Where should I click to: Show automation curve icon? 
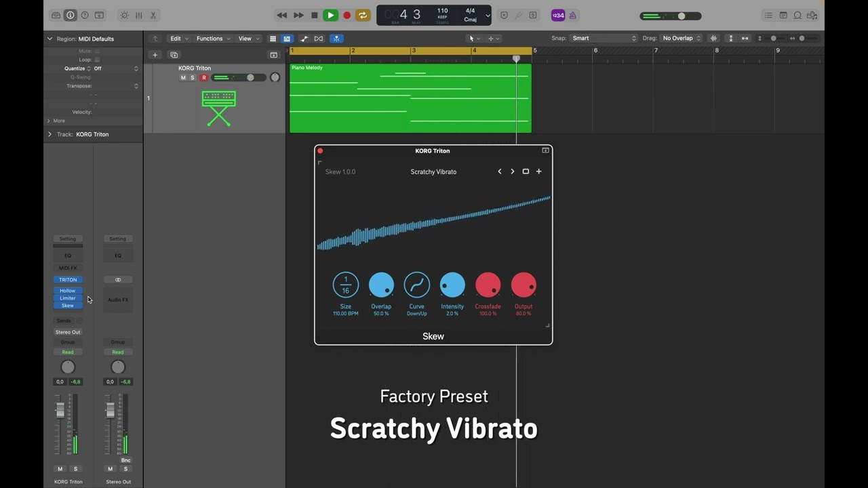304,39
